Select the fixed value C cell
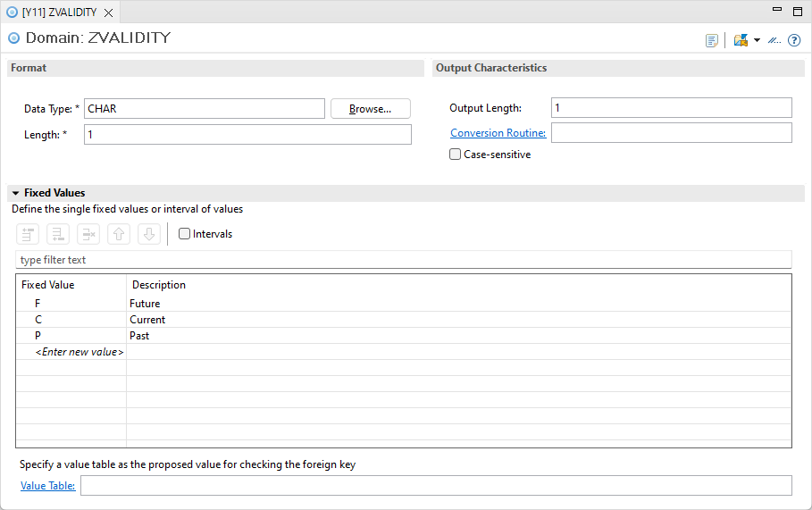This screenshot has height=510, width=812. coord(71,320)
